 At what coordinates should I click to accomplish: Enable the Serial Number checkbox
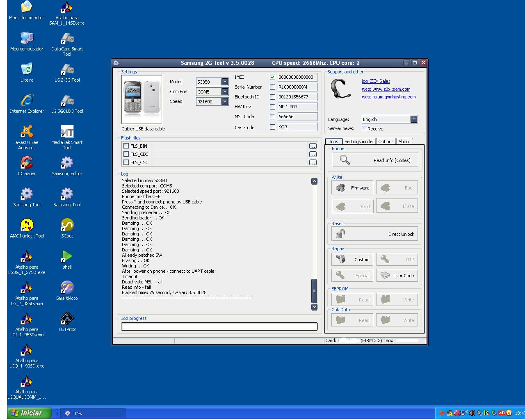[x=272, y=87]
